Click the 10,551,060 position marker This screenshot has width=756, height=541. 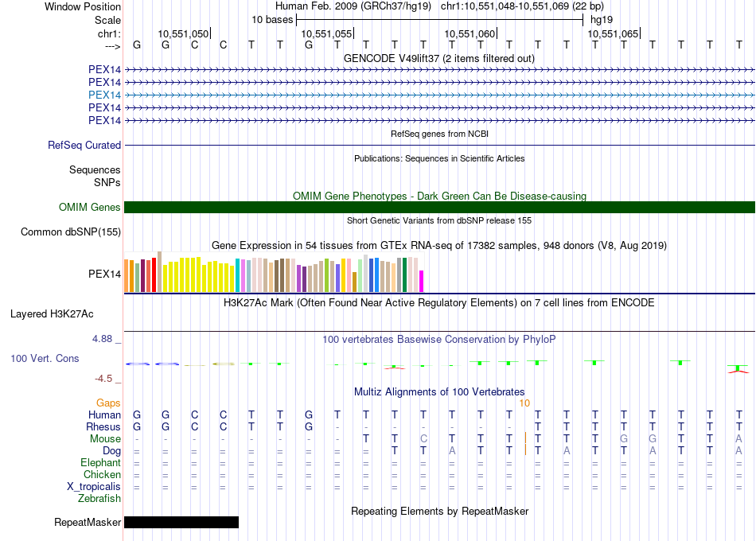click(x=470, y=33)
